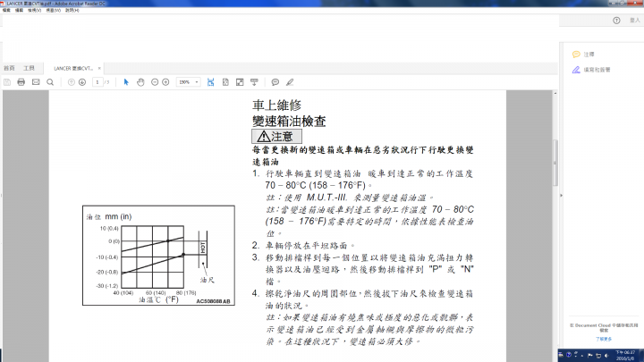Click the Zoom out minus icon
The image size is (644, 362).
pos(155,82)
